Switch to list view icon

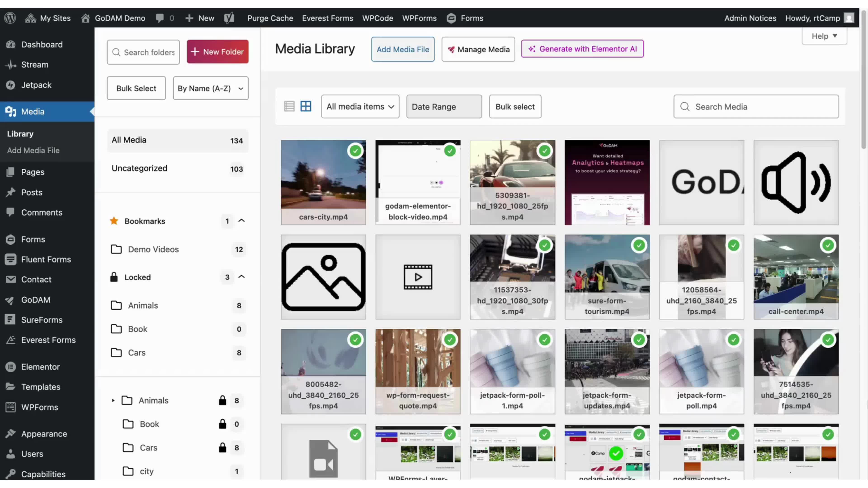click(289, 106)
